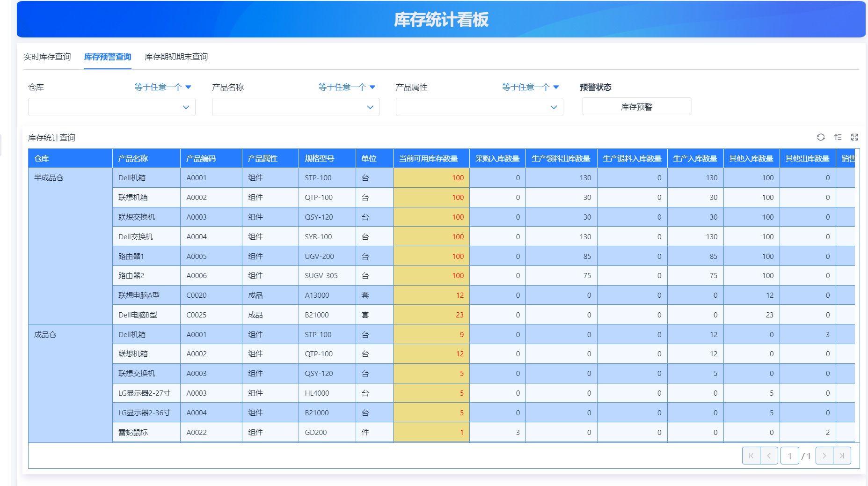Click the refresh icon above the table
Screen dimensions: 868x486
(821, 137)
